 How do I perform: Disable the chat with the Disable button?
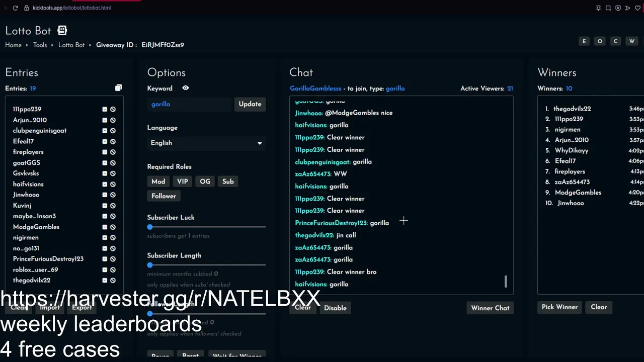coord(335,308)
